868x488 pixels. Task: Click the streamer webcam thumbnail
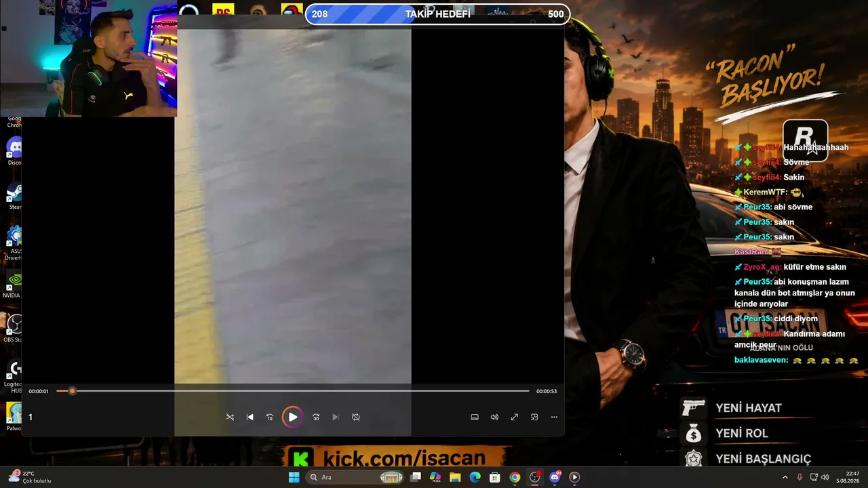(x=88, y=58)
